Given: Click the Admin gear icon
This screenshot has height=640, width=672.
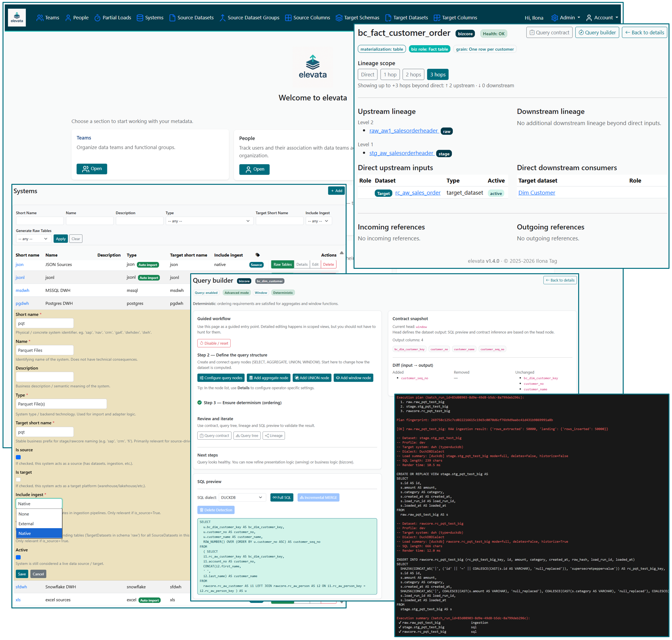Looking at the screenshot, I should (554, 18).
